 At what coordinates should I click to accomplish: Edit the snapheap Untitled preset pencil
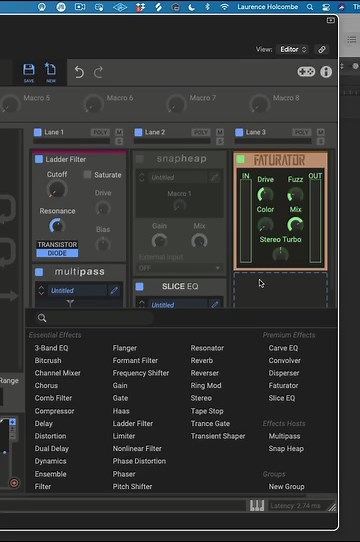tap(214, 178)
